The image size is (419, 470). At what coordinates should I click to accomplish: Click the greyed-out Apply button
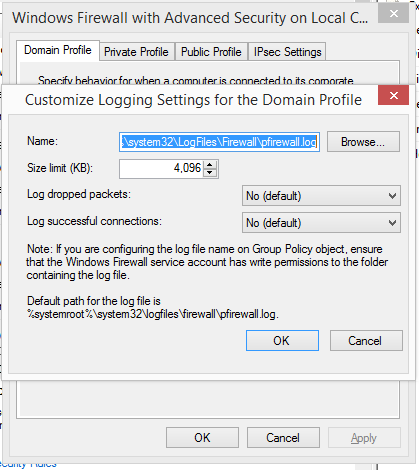point(364,438)
